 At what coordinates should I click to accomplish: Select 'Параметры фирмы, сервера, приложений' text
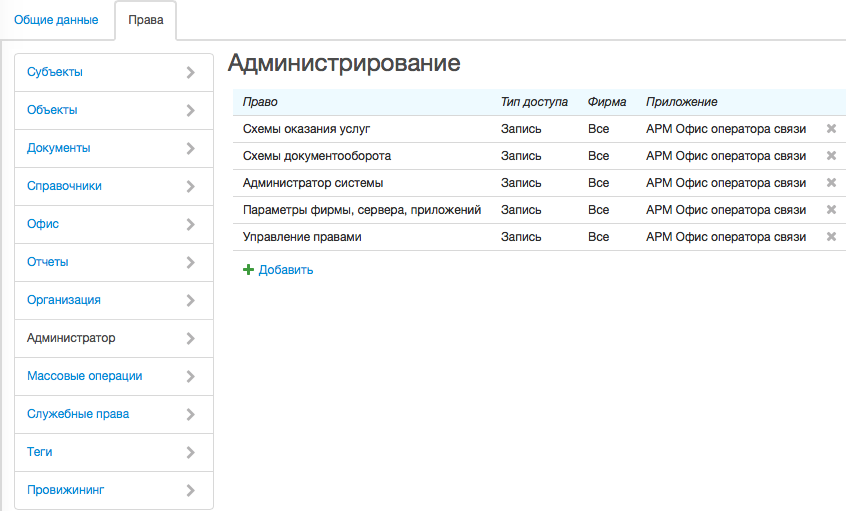pyautogui.click(x=362, y=210)
